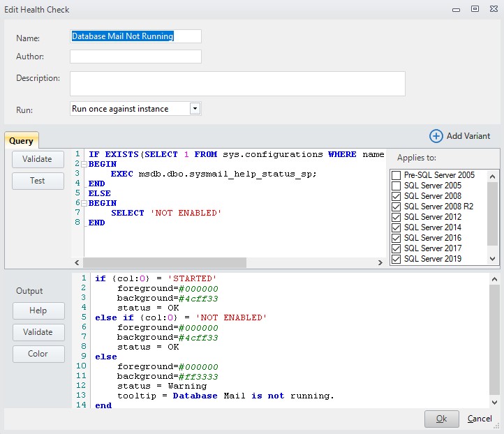Open the Color picker button
The image size is (504, 434).
(x=38, y=354)
